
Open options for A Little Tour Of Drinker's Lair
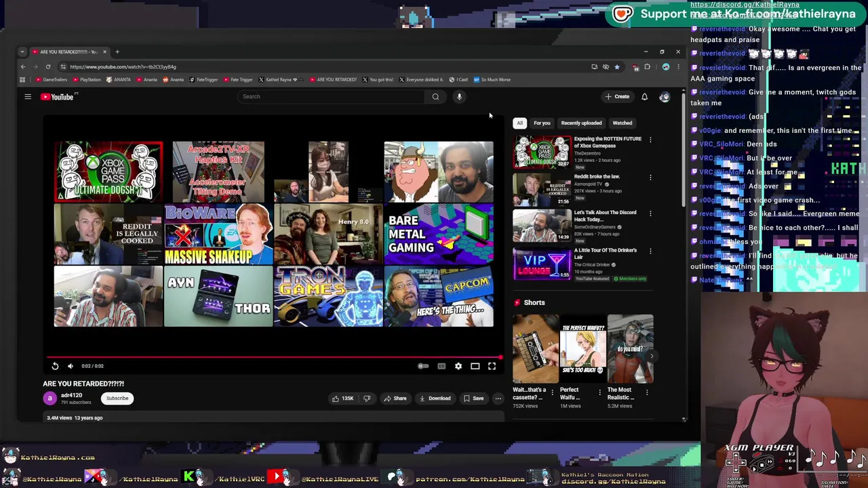(650, 251)
